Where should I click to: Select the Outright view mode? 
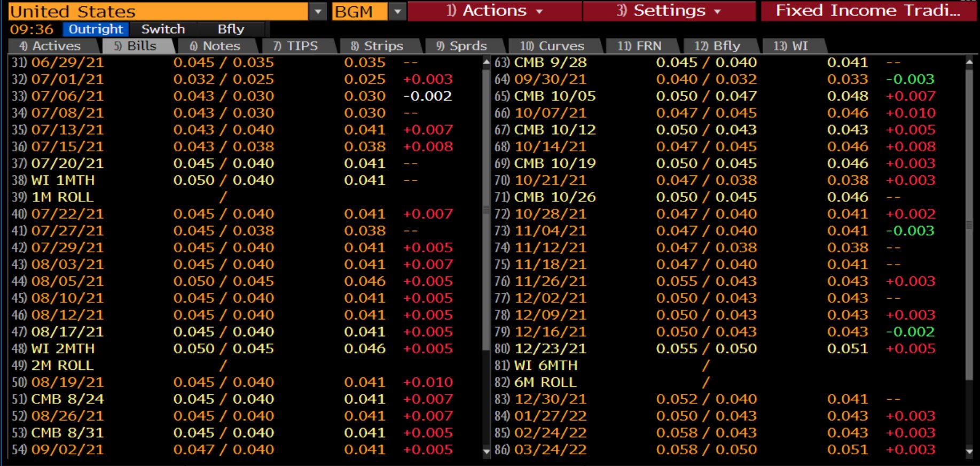coord(96,29)
